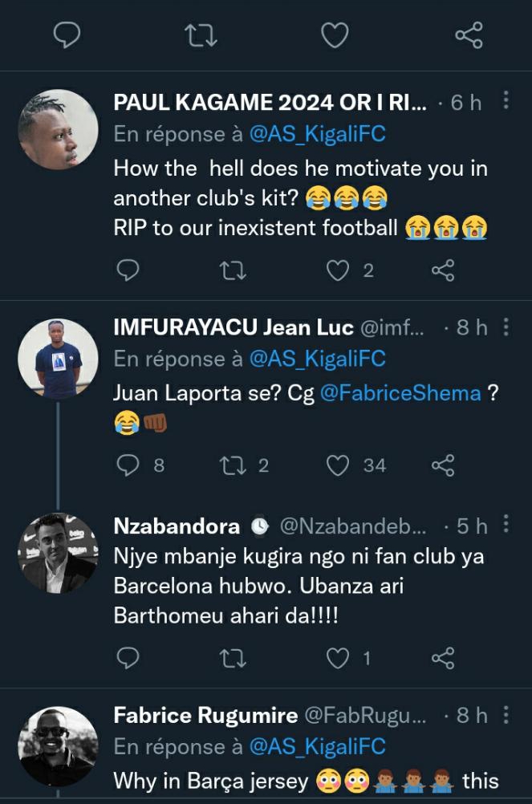
Task: Like the top tweet with heart icon
Action: click(335, 35)
